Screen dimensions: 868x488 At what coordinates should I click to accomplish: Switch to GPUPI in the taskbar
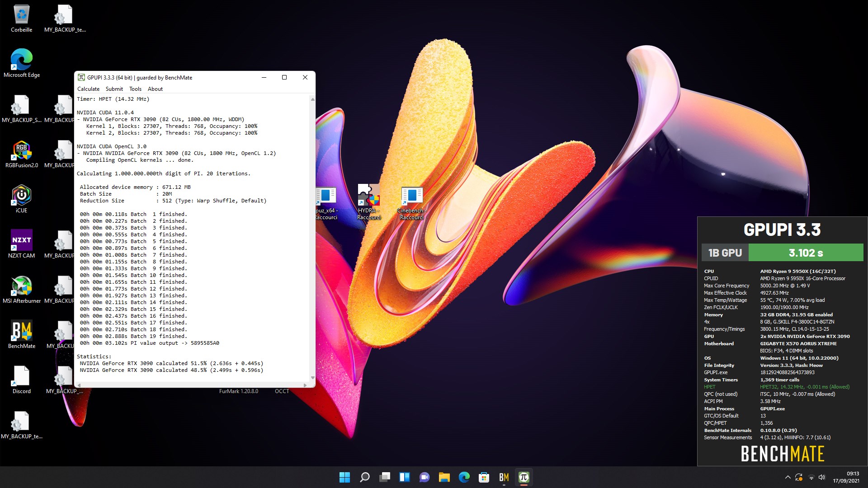(524, 477)
